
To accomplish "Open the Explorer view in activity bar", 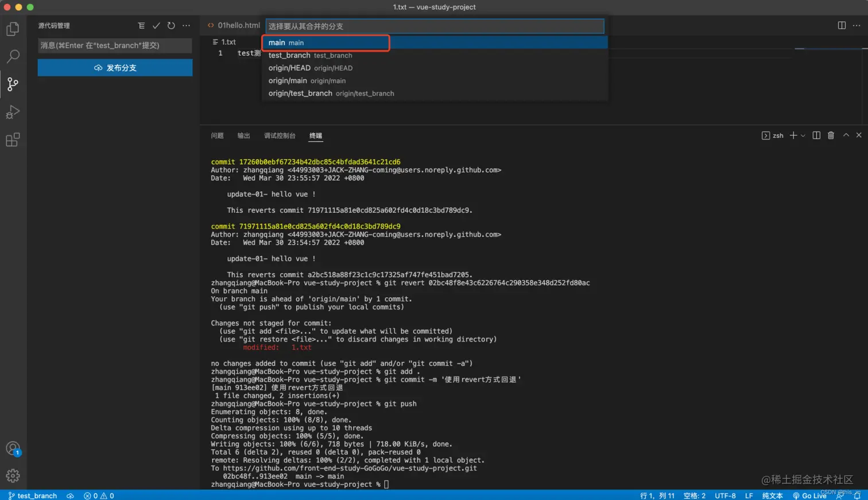I will [13, 29].
